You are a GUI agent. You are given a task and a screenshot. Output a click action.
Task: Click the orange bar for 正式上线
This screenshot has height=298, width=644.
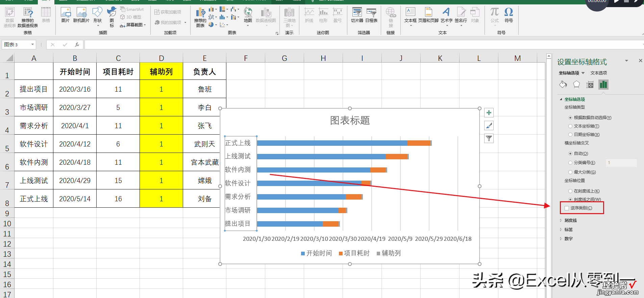pyautogui.click(x=419, y=143)
